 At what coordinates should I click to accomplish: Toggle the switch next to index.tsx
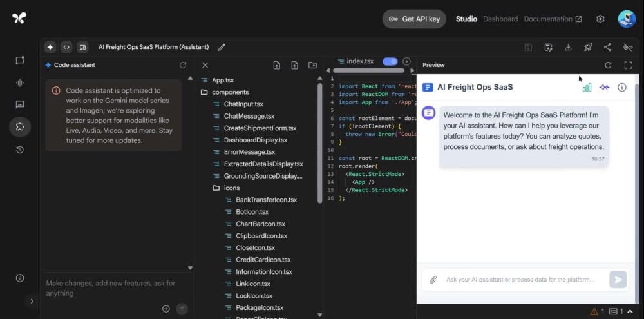point(390,62)
